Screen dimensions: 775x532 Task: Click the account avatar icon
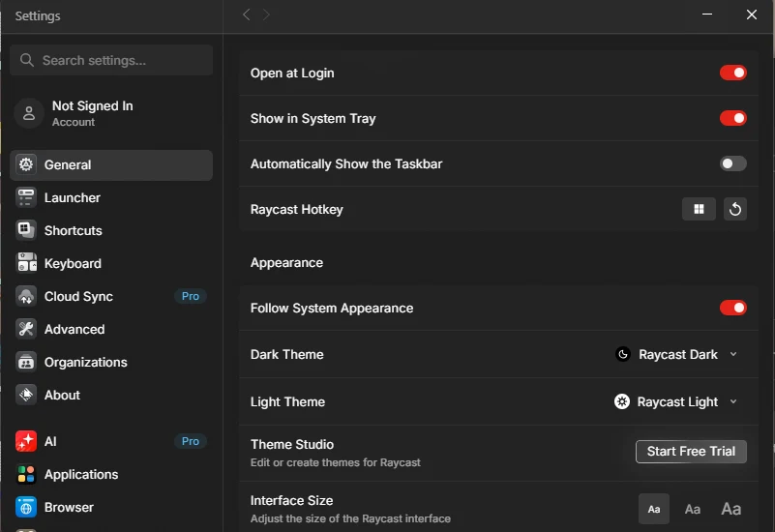click(29, 113)
